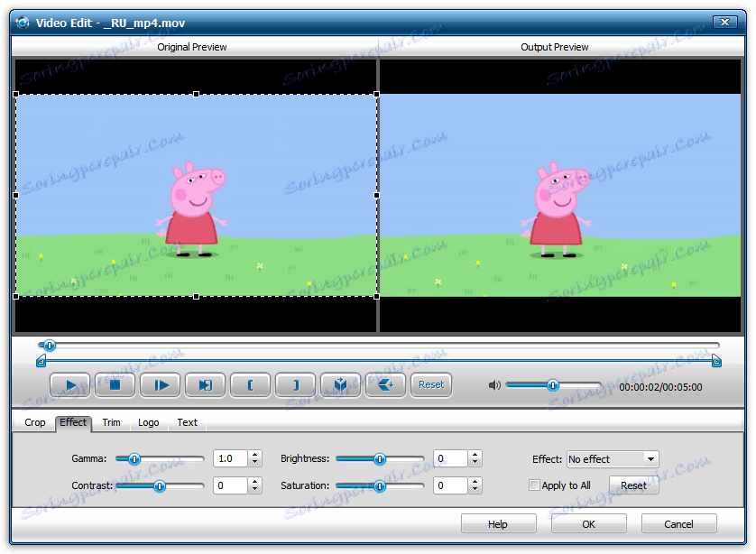Click the Help button

pyautogui.click(x=498, y=523)
